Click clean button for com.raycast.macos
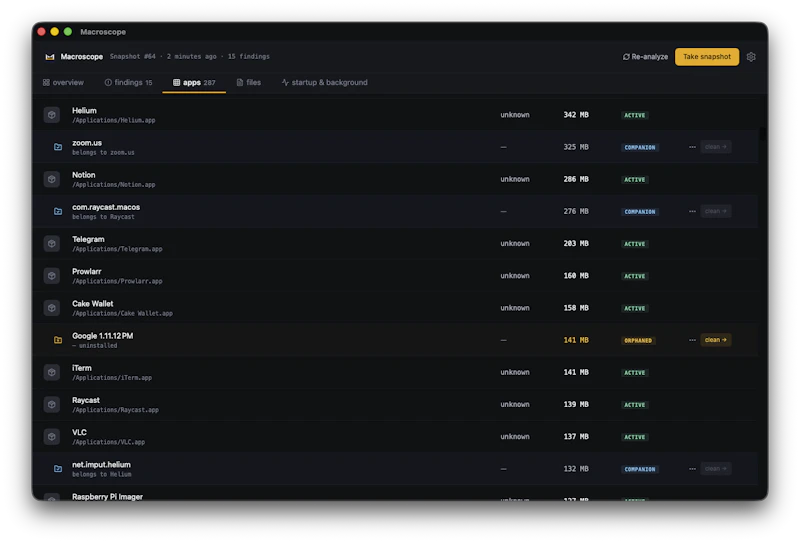The image size is (800, 543). tap(715, 211)
